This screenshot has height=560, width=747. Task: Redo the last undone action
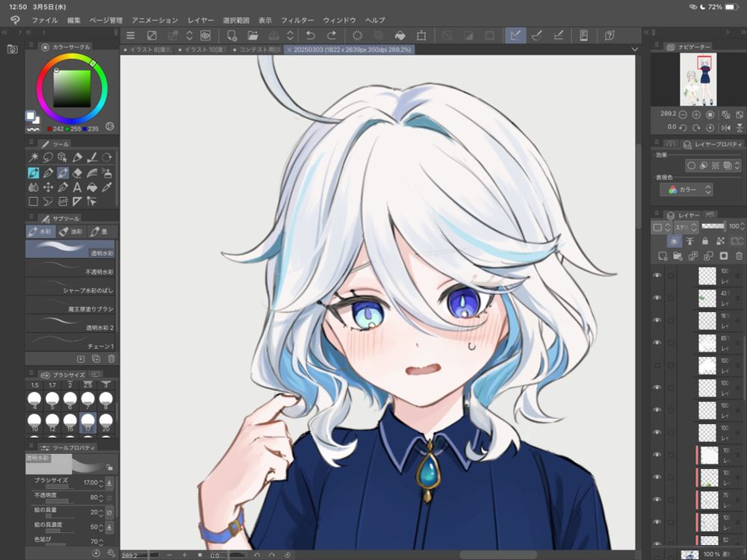[332, 36]
